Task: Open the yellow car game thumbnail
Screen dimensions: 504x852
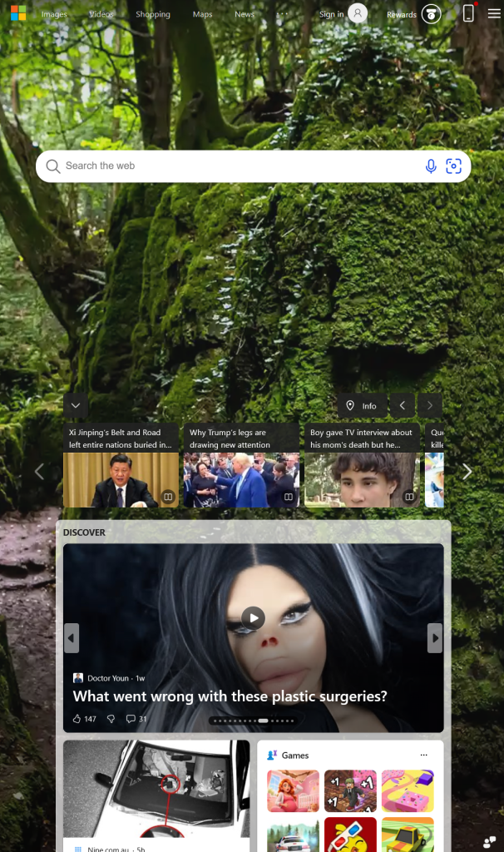Action: 408,835
